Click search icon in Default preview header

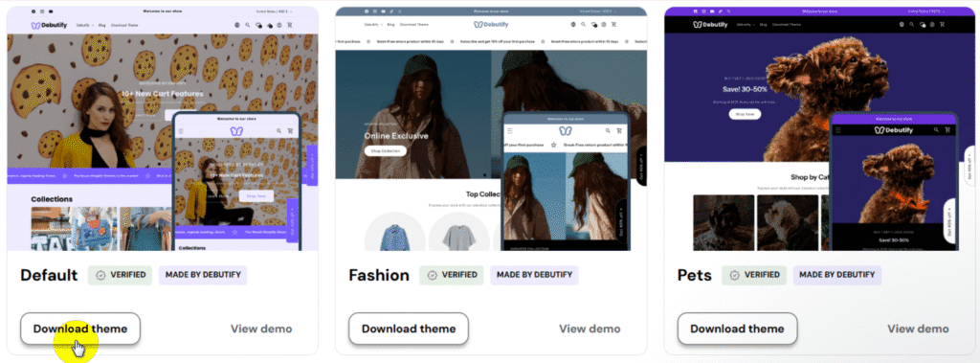(248, 25)
